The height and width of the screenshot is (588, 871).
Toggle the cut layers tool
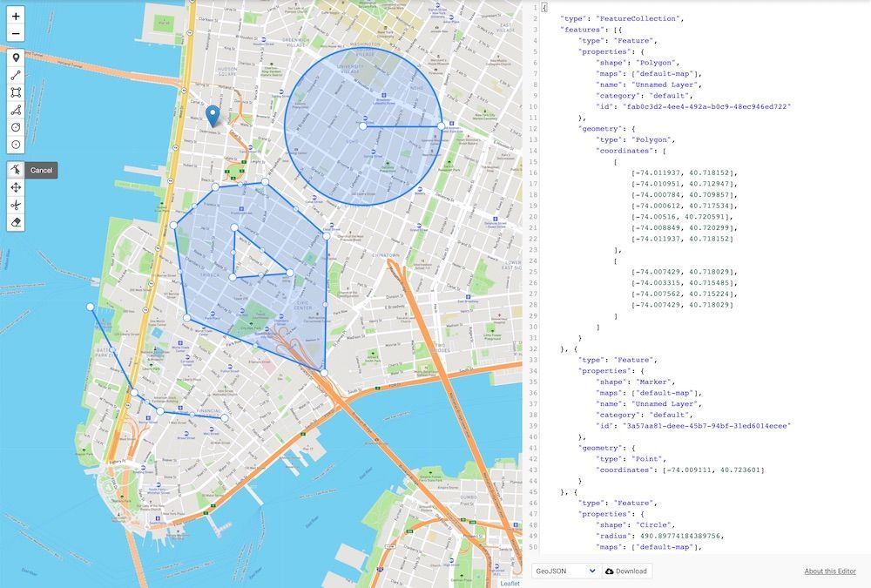(16, 205)
